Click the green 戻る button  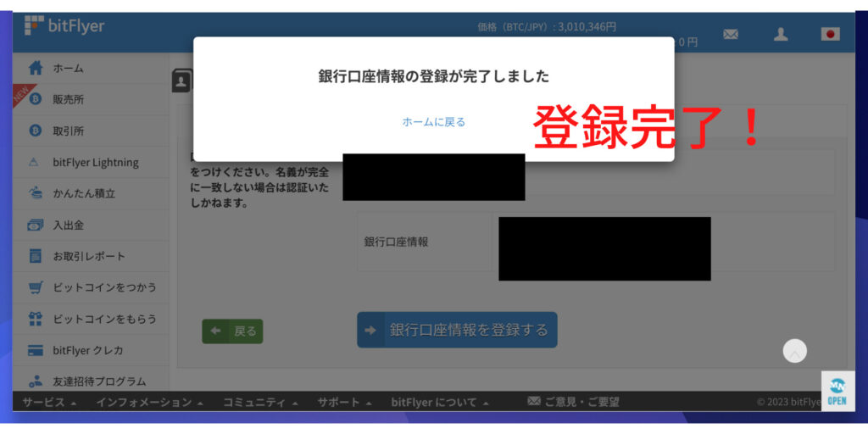[232, 331]
